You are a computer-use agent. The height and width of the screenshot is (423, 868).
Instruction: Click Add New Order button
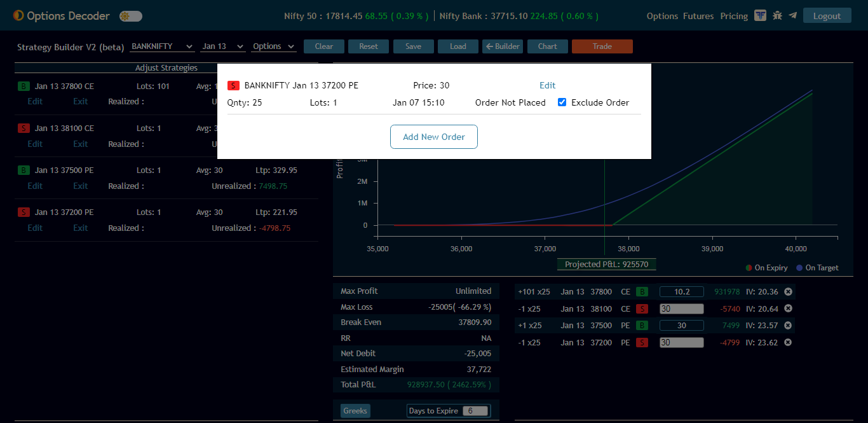pyautogui.click(x=434, y=137)
